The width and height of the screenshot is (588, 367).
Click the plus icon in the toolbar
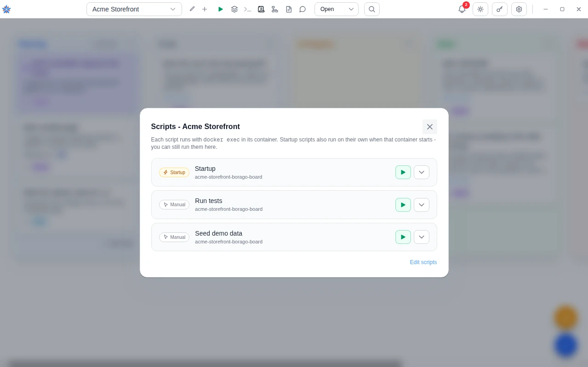click(x=205, y=9)
